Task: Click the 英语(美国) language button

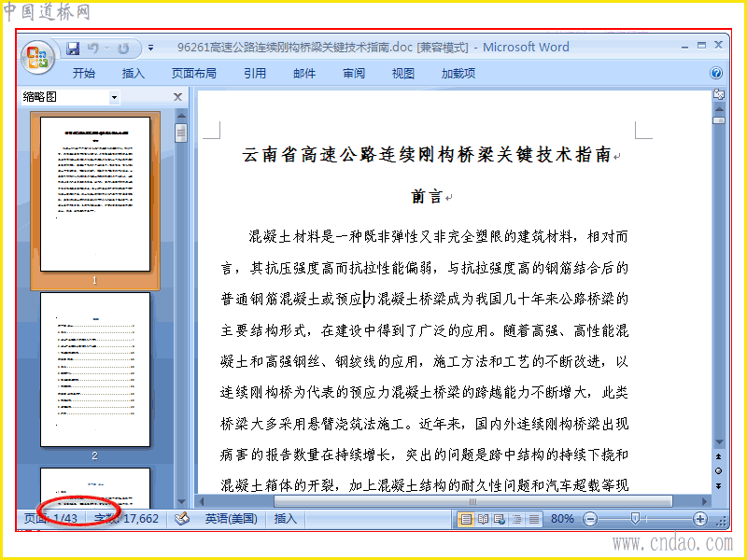Action: (x=231, y=519)
